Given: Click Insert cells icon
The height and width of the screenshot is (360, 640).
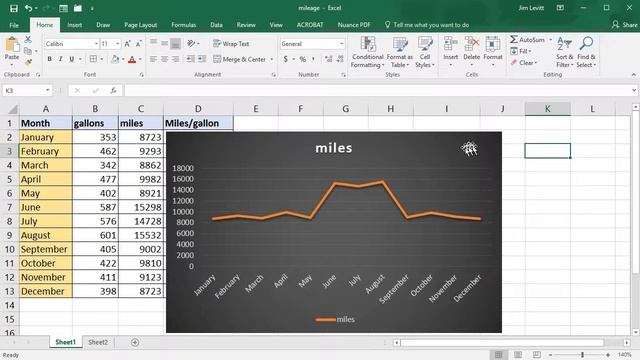Looking at the screenshot, I should click(x=451, y=44).
